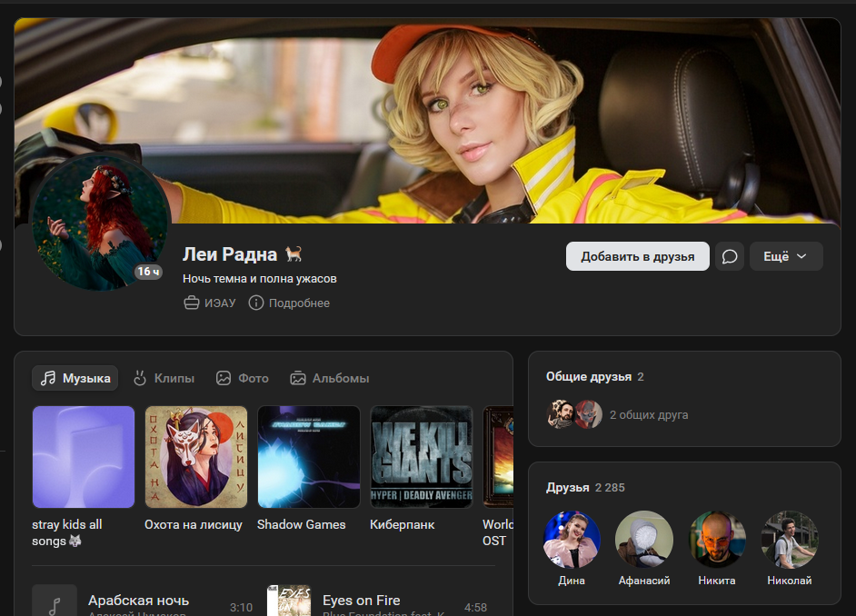Open friend Николай's avatar
The height and width of the screenshot is (616, 856).
click(x=790, y=540)
